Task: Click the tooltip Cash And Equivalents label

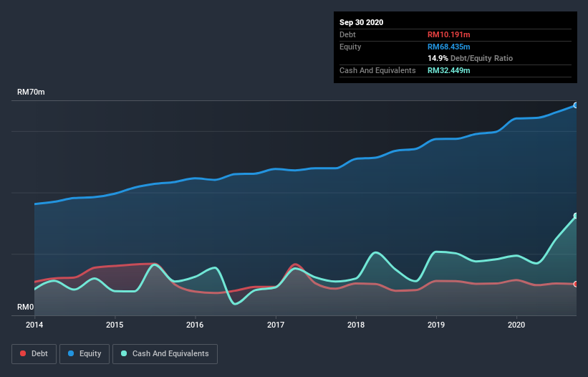Action: [377, 70]
